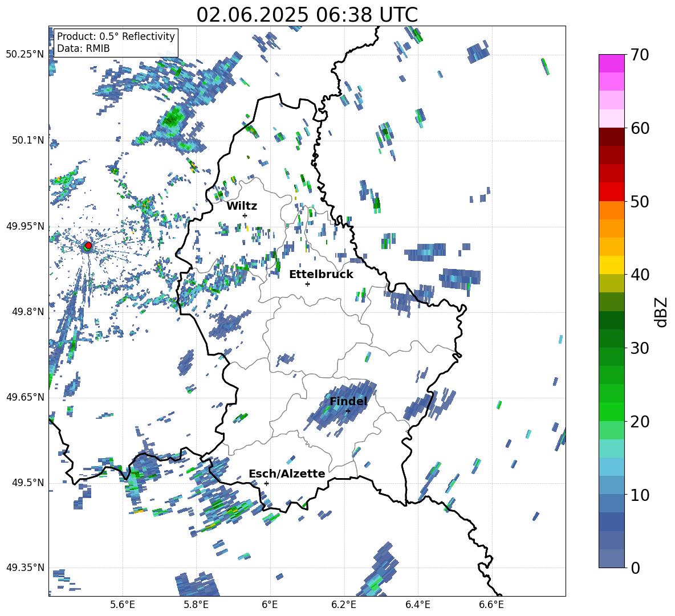Click the colorbar tick label 10

click(x=640, y=495)
